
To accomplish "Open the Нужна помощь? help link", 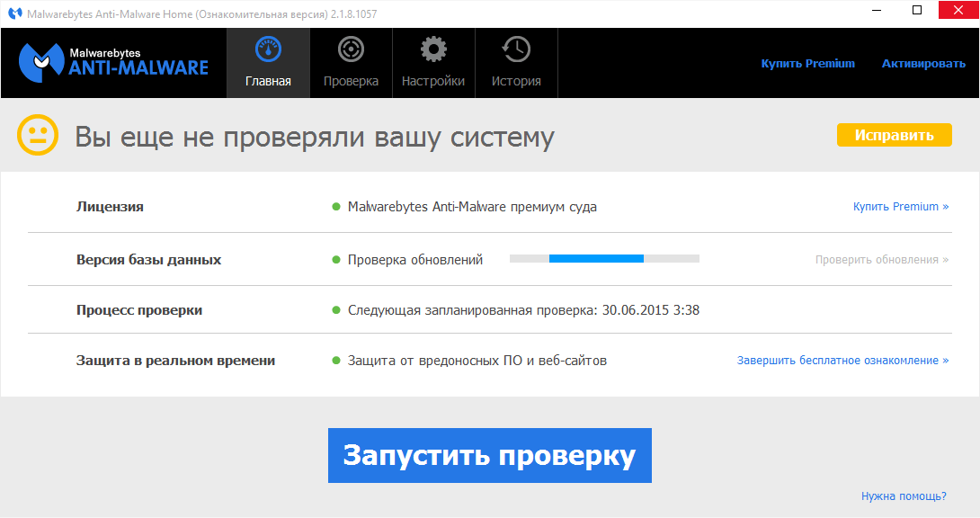I will pyautogui.click(x=904, y=496).
